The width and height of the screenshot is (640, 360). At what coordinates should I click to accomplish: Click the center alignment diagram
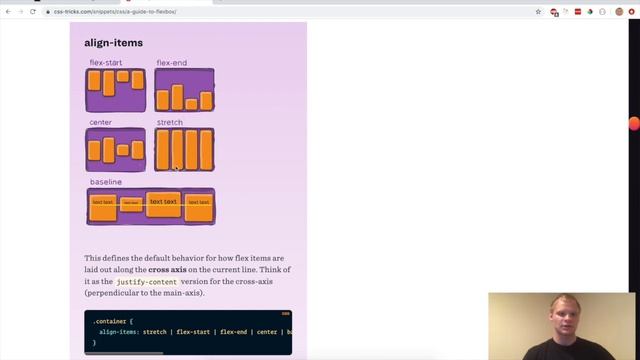click(x=116, y=150)
